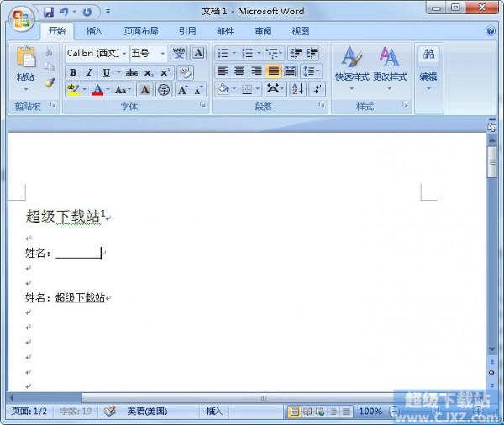Toggle italic formatting
This screenshot has width=504, height=425.
pos(89,73)
